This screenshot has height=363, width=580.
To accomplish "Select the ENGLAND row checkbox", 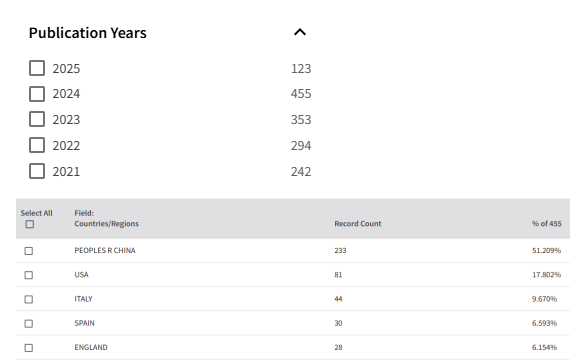I will [x=28, y=348].
